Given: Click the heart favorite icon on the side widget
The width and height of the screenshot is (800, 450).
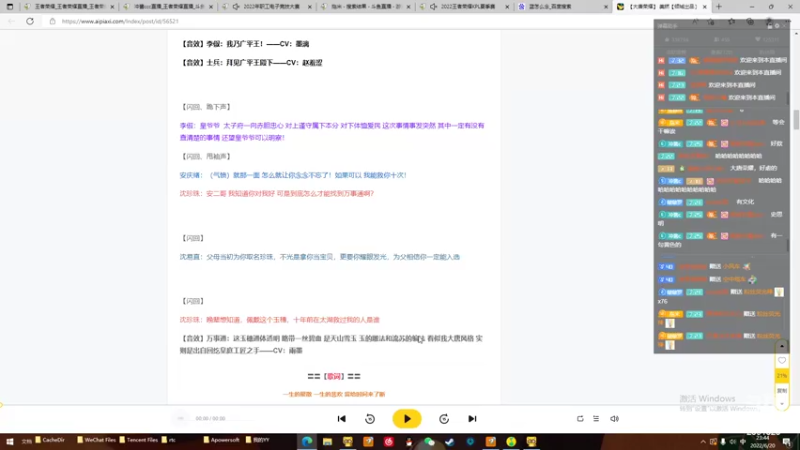Looking at the screenshot, I should pos(782,360).
